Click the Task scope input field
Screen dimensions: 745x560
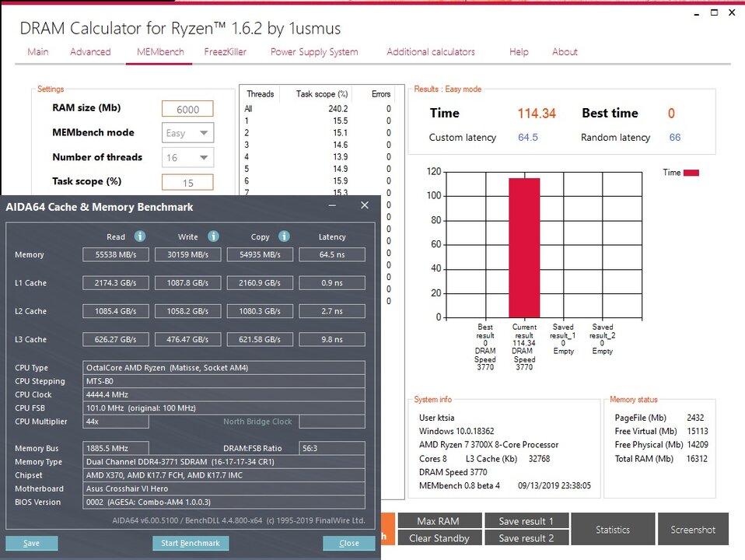click(187, 183)
